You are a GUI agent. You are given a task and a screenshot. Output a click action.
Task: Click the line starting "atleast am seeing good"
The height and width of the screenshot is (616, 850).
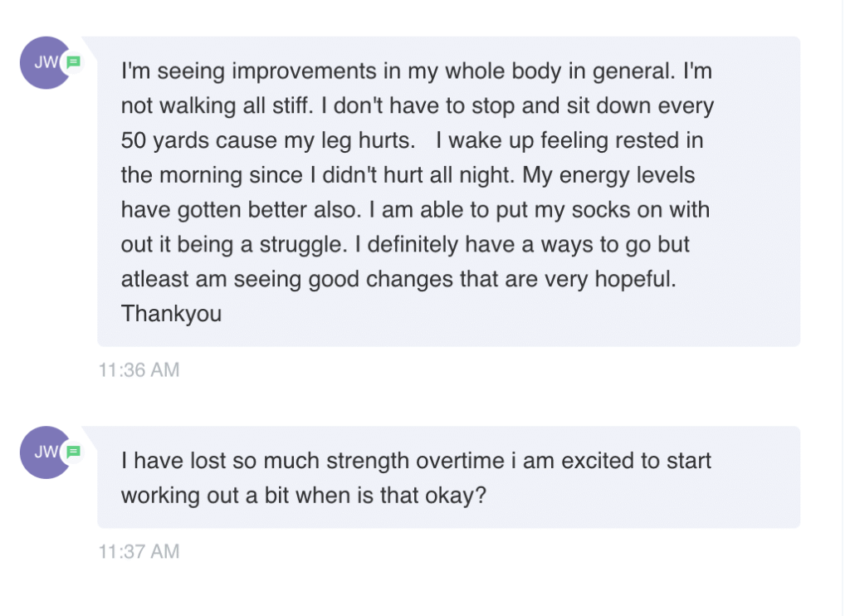tap(398, 280)
